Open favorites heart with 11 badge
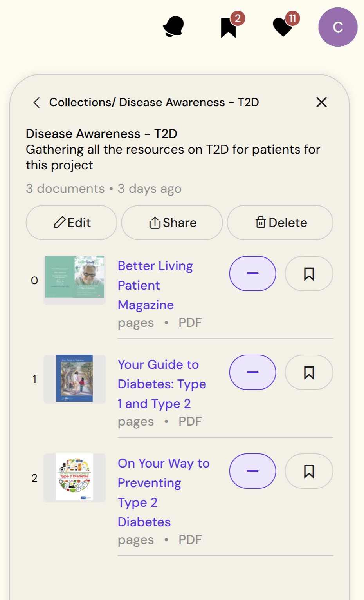The image size is (364, 600). [x=283, y=27]
